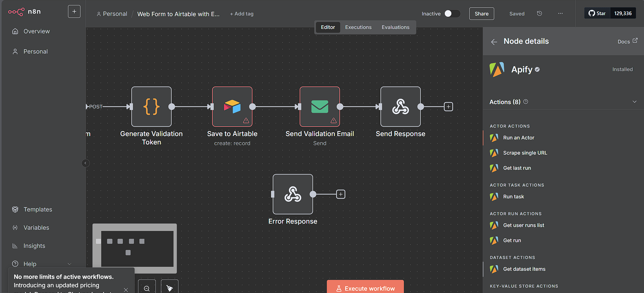Click the Insights chart icon
This screenshot has width=644, height=293.
click(x=15, y=246)
